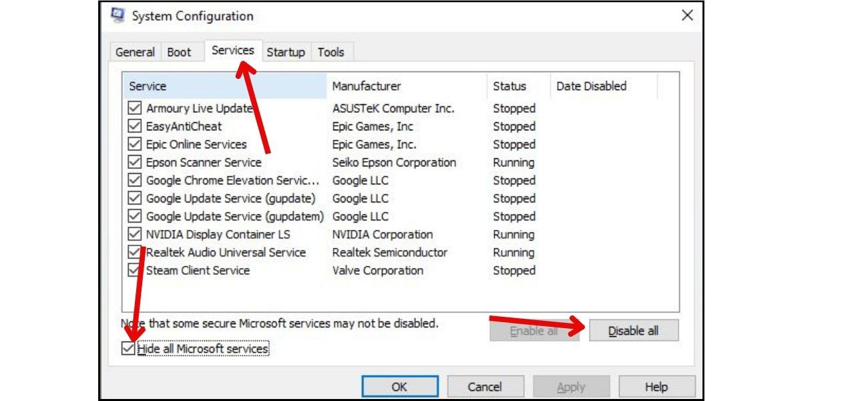Switch to the General tab
868x401 pixels.
click(137, 51)
